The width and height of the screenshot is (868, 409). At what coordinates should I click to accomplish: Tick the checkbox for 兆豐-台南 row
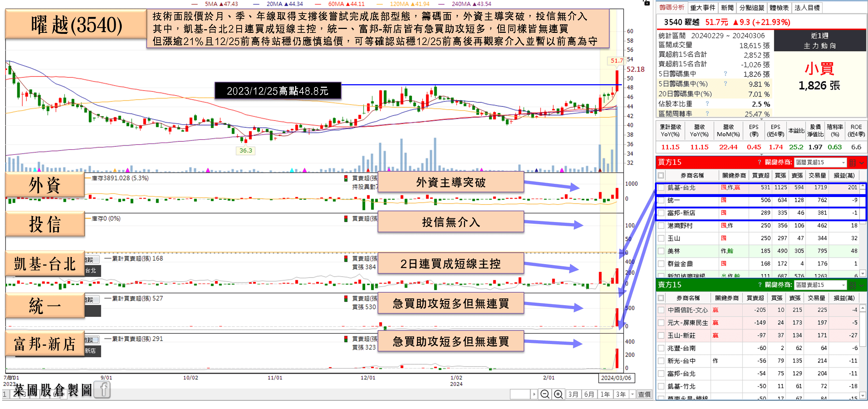661,348
